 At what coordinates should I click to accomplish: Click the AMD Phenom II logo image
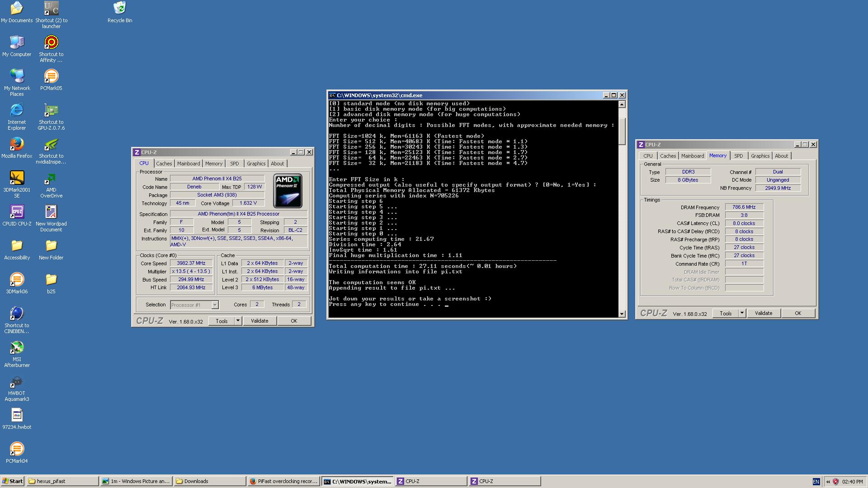click(x=288, y=191)
